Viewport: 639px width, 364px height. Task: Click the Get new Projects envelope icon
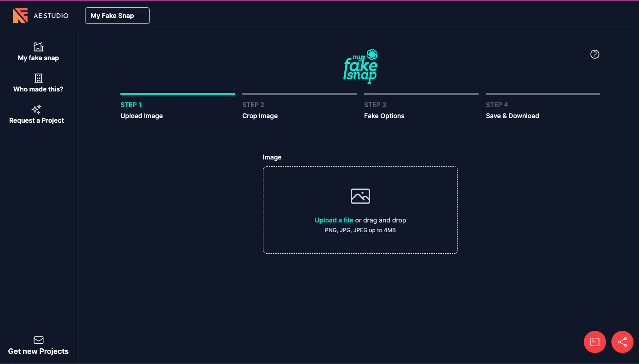click(39, 340)
